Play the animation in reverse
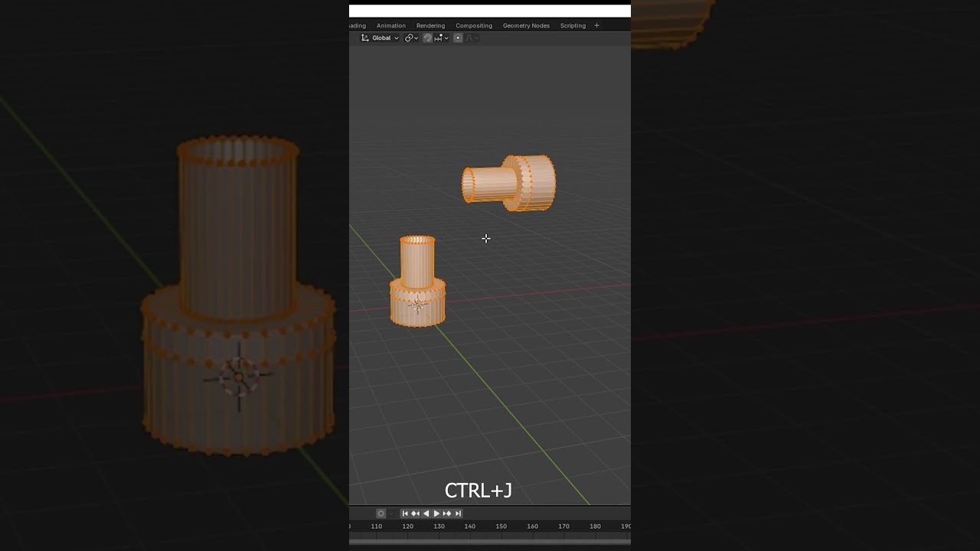 coord(426,514)
